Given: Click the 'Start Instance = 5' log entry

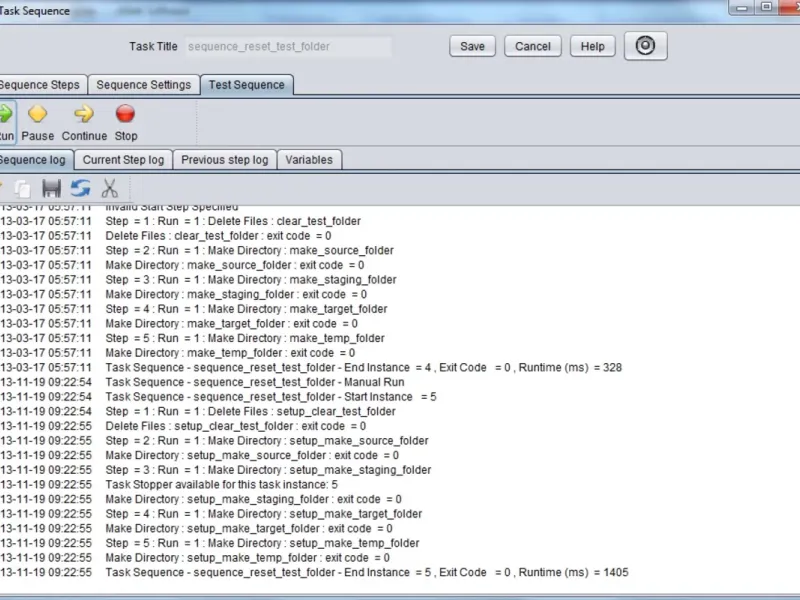Looking at the screenshot, I should click(x=271, y=397).
